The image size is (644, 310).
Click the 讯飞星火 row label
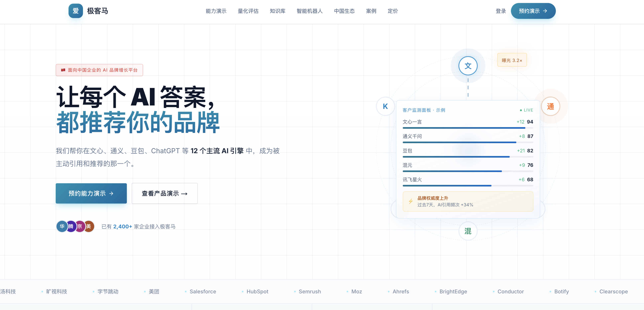pyautogui.click(x=412, y=180)
